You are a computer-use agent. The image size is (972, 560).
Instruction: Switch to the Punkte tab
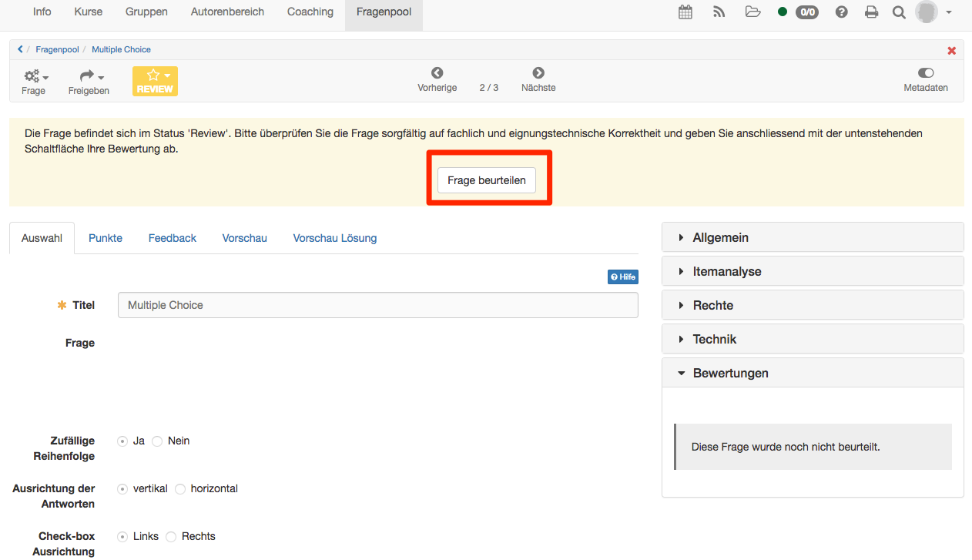point(106,238)
